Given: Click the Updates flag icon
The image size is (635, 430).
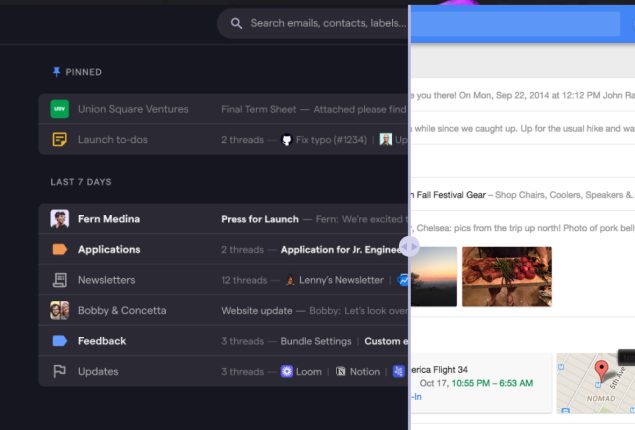Looking at the screenshot, I should pyautogui.click(x=60, y=372).
